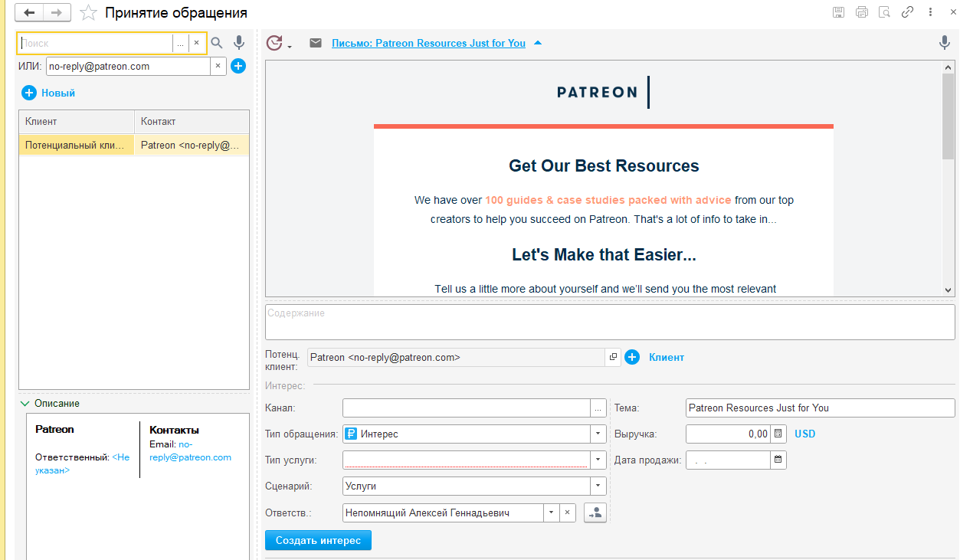
Task: Click the magnifier search icon
Action: tap(217, 44)
